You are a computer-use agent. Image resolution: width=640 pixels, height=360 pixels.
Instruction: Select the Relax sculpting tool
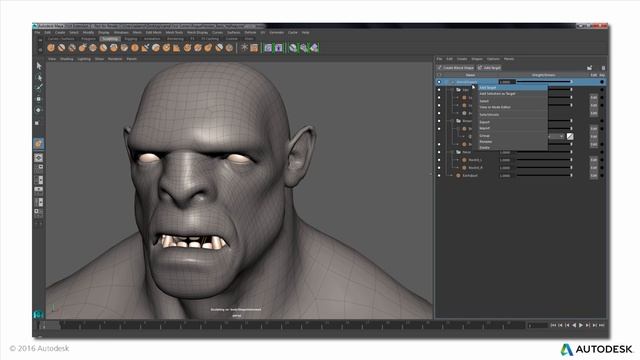tap(72, 48)
